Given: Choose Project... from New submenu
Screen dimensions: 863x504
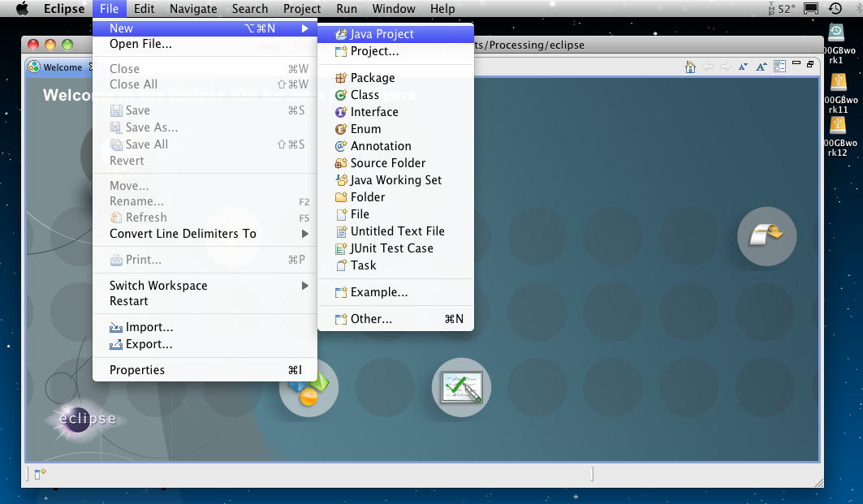Looking at the screenshot, I should (395, 51).
